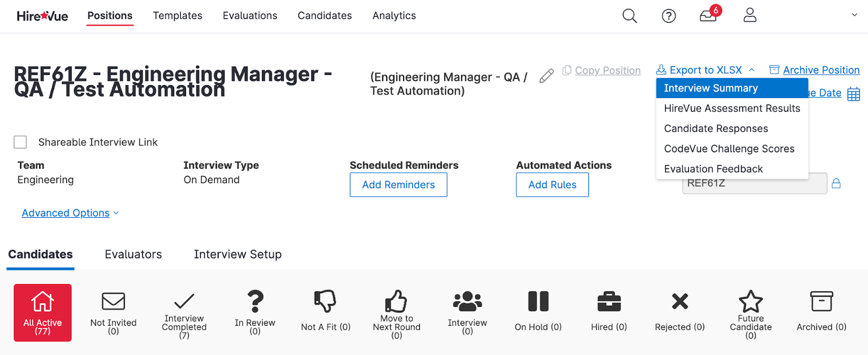Click the lock icon beside REF61Z field
This screenshot has width=868, height=355.
point(836,184)
